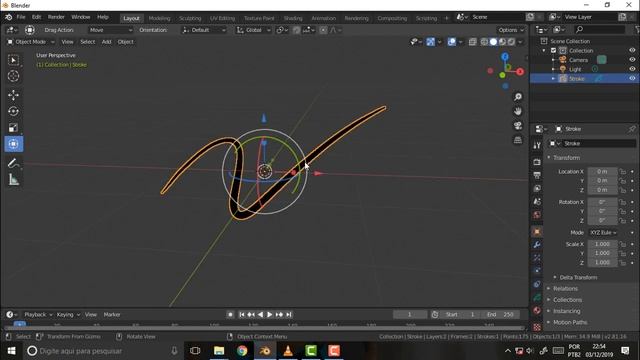The image size is (640, 360).
Task: Click the End frame field
Action: (500, 315)
